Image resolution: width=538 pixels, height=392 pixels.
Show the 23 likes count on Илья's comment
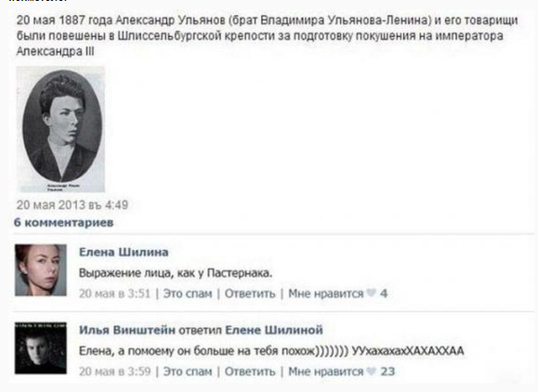387,372
